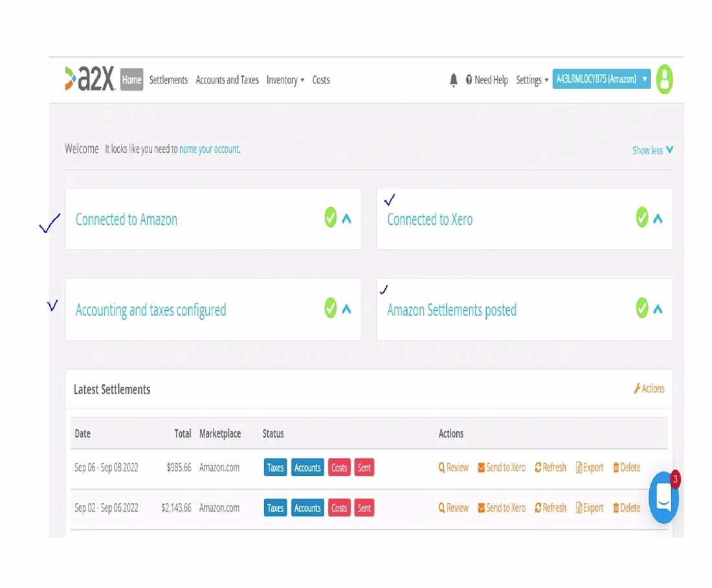712x588 pixels.
Task: Open the Settlements tab
Action: (x=168, y=80)
